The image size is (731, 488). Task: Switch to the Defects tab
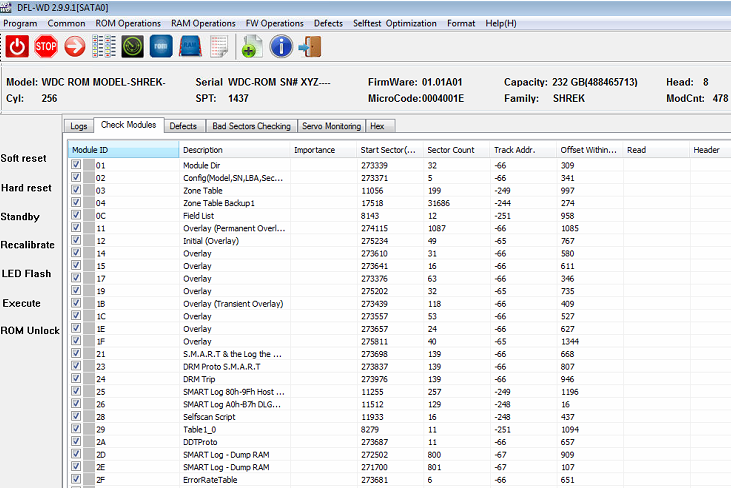pos(183,126)
